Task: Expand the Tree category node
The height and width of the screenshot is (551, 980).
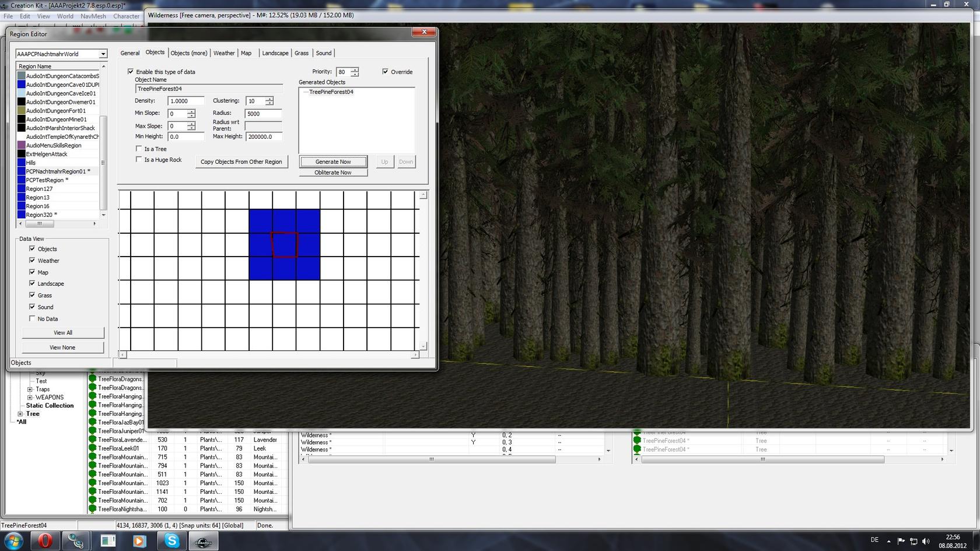Action: 20,414
